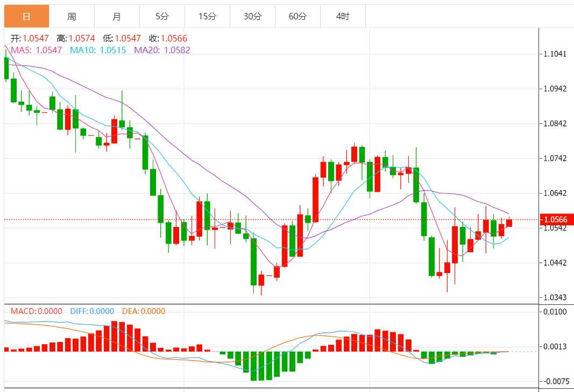Click the MA10: 1.0515 indicator label

click(x=98, y=50)
